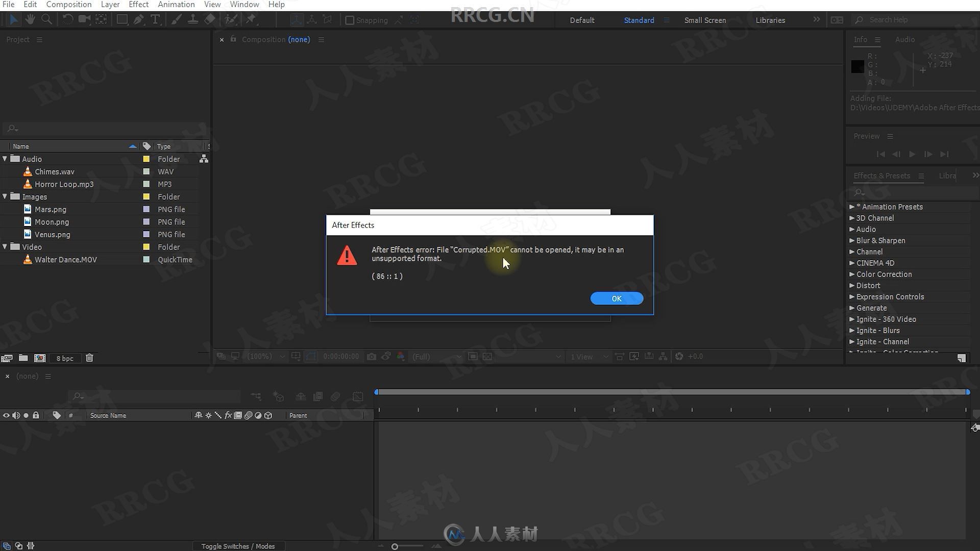Open the Animation menu
The width and height of the screenshot is (980, 551).
(x=176, y=5)
